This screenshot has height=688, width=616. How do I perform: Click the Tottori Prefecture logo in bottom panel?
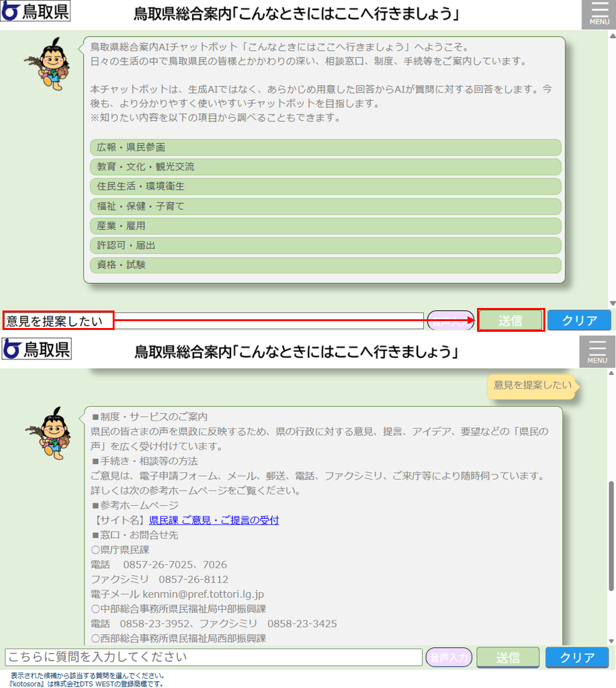coord(37,349)
